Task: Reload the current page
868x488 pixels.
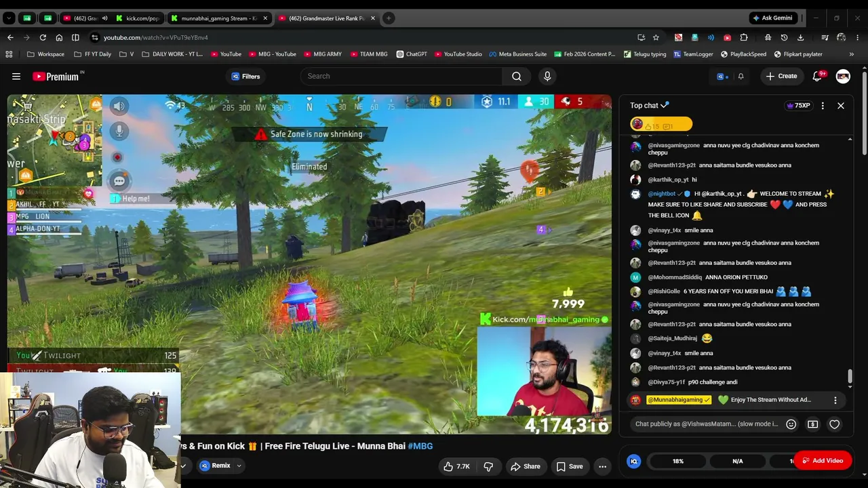Action: click(x=43, y=37)
